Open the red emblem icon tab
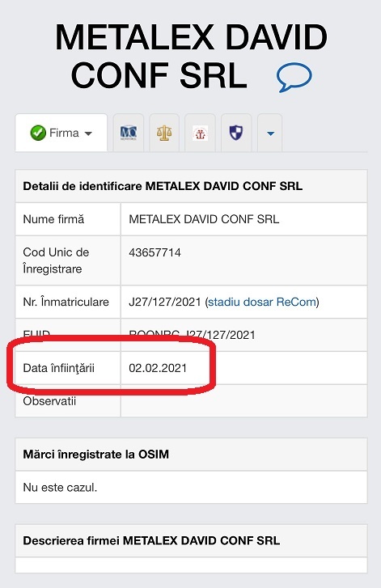The width and height of the screenshot is (381, 588). pyautogui.click(x=201, y=133)
